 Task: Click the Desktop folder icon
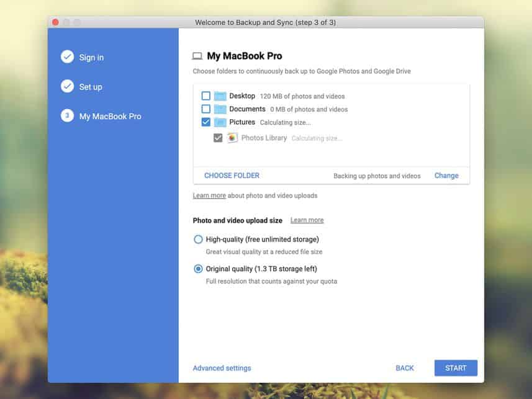tap(220, 96)
